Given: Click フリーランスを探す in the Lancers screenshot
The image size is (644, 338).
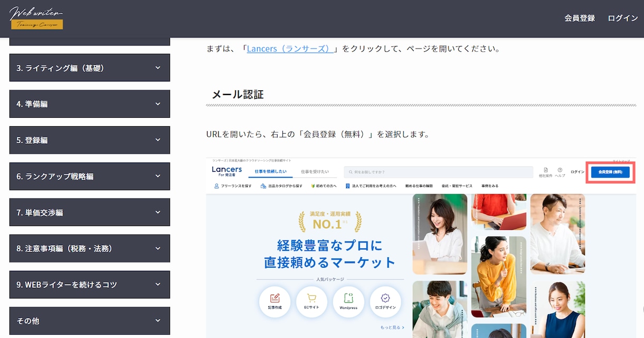Looking at the screenshot, I should tap(233, 186).
